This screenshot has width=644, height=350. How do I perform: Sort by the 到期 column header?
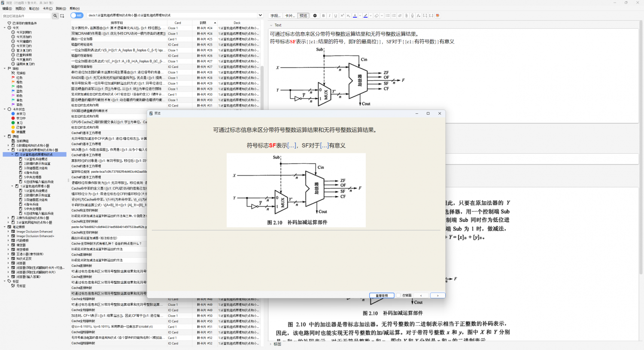204,23
